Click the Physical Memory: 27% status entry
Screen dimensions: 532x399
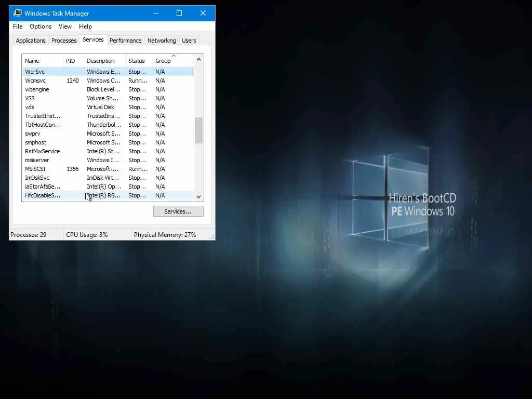coord(165,235)
